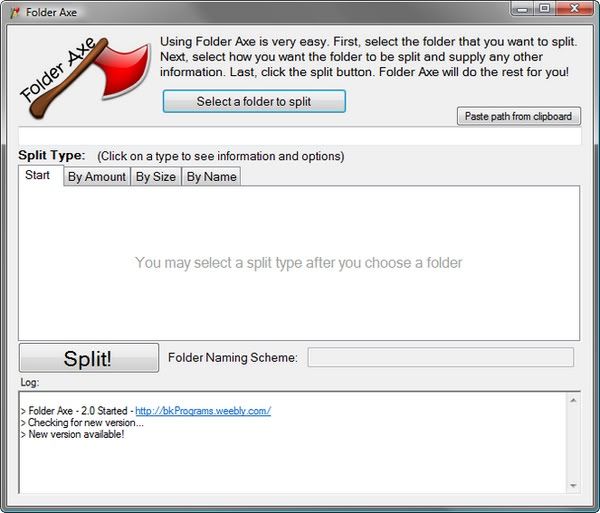Close the Folder Axe window
600x513 pixels.
(574, 9)
